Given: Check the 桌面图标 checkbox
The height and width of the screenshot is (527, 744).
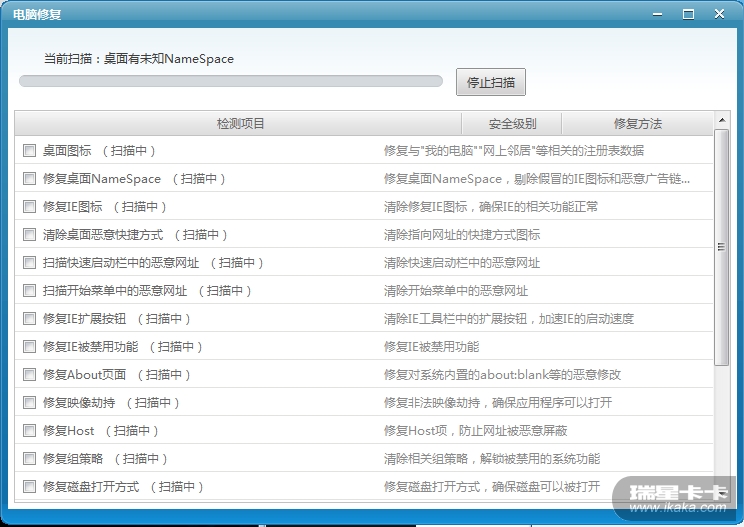Looking at the screenshot, I should coord(29,151).
